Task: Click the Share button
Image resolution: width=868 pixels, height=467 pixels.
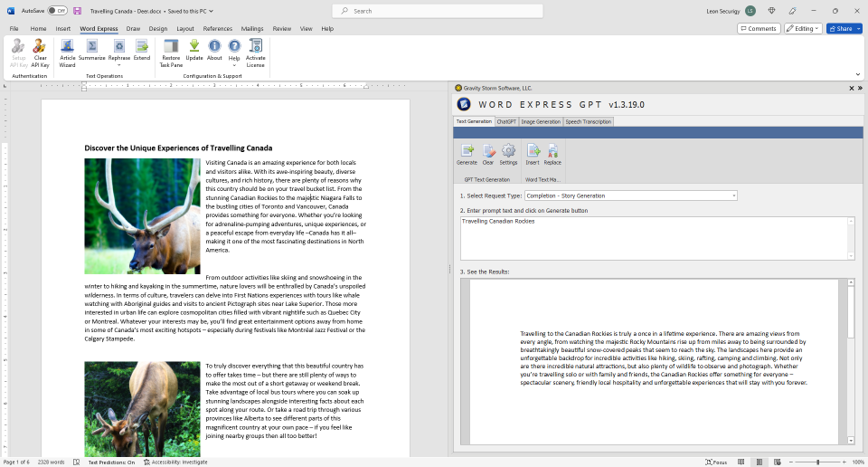Action: tap(840, 28)
